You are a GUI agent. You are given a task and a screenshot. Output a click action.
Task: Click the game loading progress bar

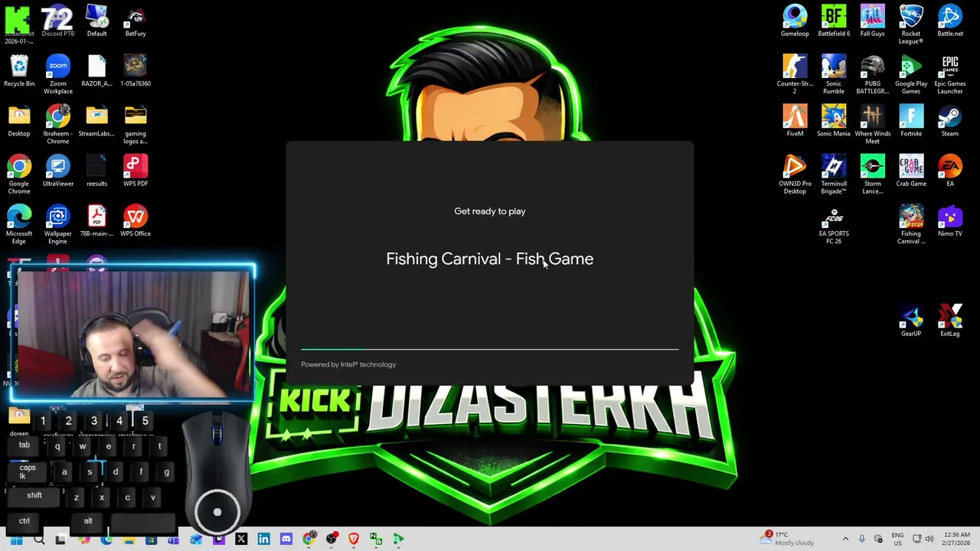(x=490, y=349)
